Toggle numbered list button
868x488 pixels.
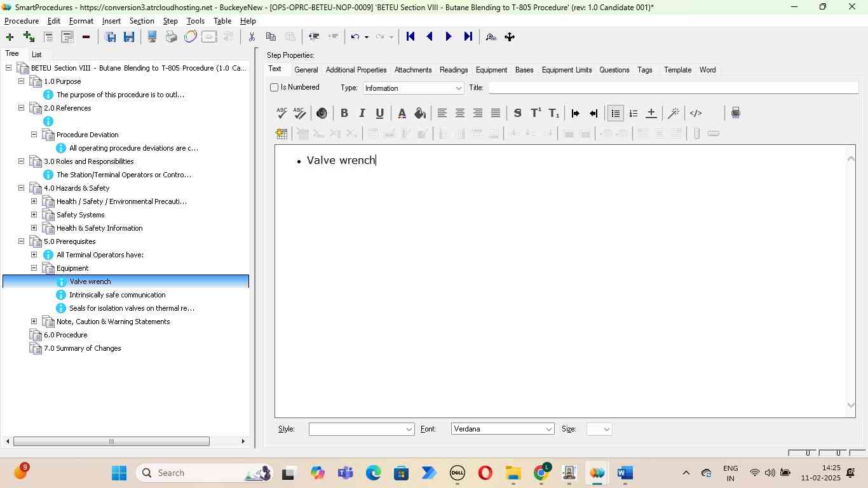coord(634,113)
